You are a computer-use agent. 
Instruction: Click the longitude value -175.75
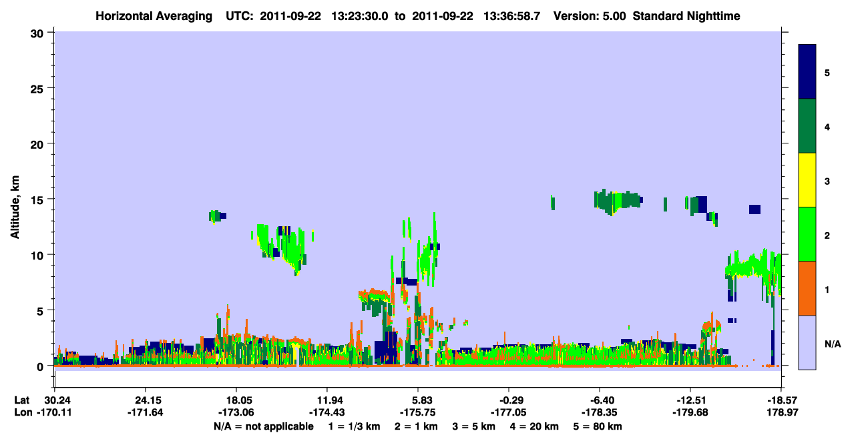[x=417, y=412]
